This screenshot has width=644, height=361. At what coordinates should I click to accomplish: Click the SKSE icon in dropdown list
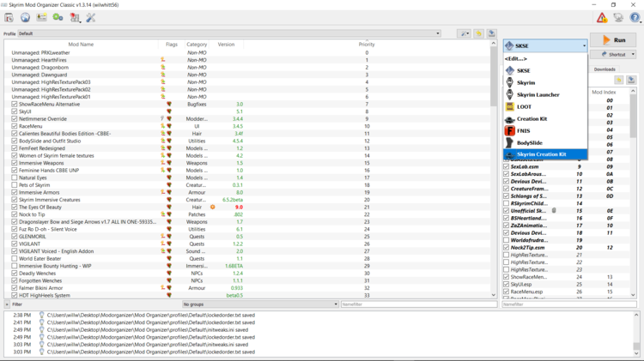click(510, 70)
